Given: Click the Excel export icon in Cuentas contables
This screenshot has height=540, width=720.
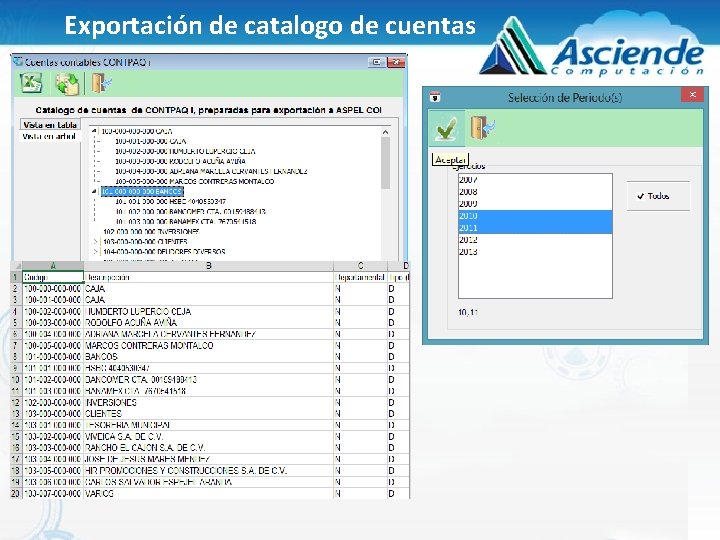Looking at the screenshot, I should click(x=31, y=83).
